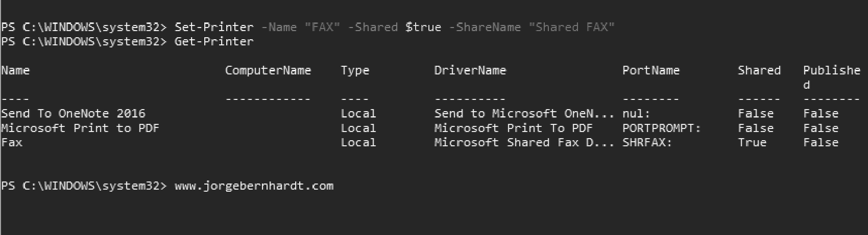Select the Send To OneNote 2016 printer name
Image resolution: width=868 pixels, height=235 pixels.
[73, 114]
